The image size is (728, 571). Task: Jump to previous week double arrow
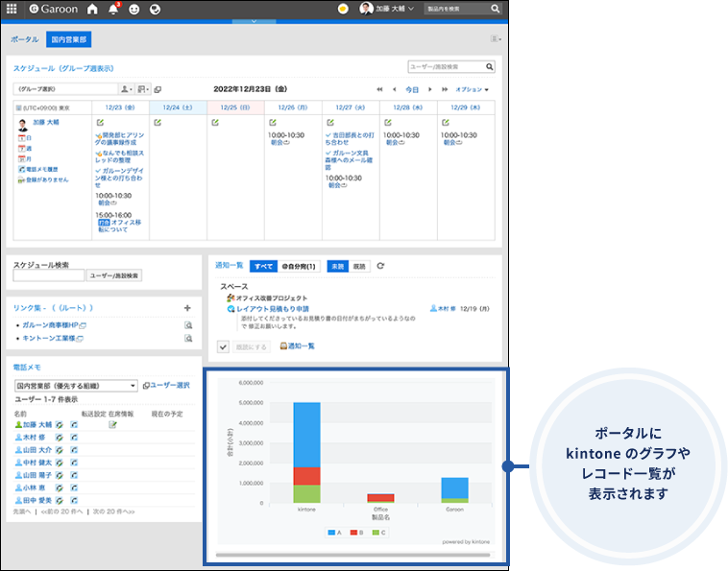pyautogui.click(x=379, y=89)
